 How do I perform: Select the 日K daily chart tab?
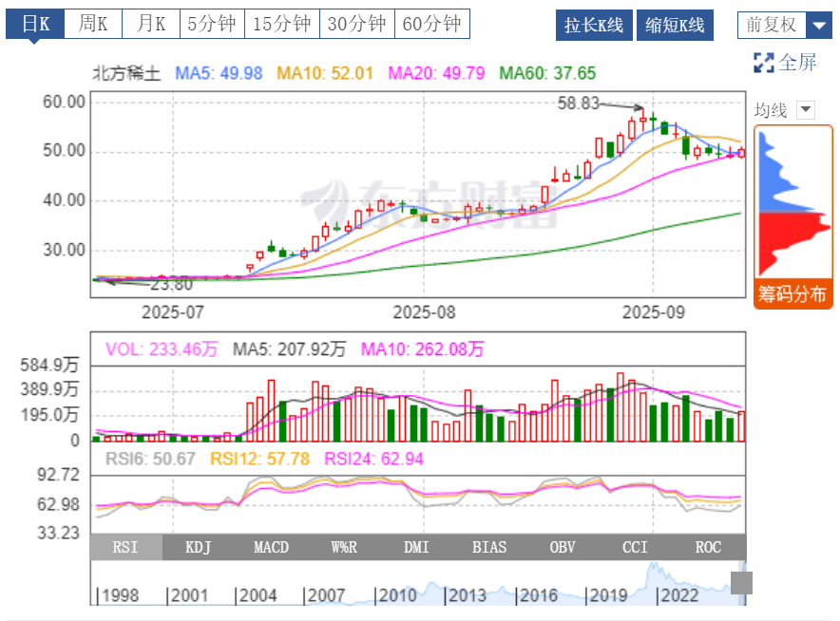35,24
